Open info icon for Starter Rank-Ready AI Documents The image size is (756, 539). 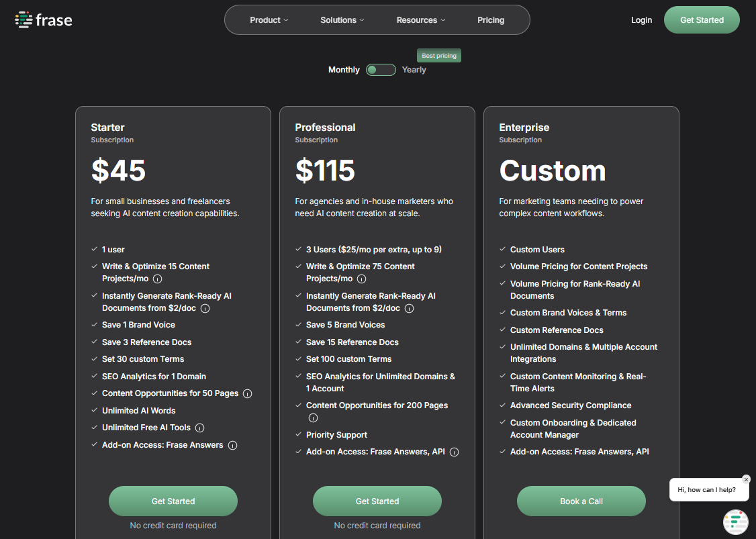(205, 309)
